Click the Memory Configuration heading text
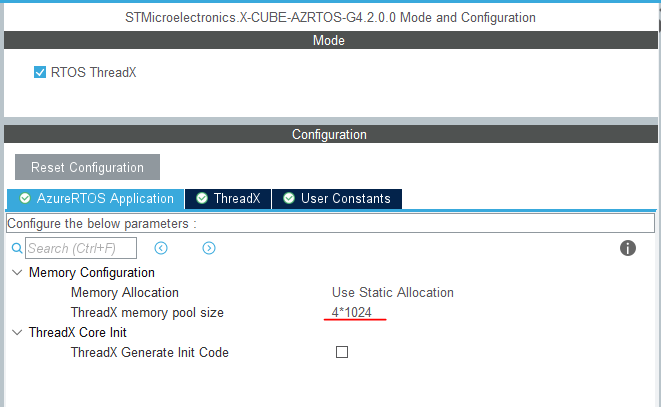The height and width of the screenshot is (407, 661). click(91, 272)
